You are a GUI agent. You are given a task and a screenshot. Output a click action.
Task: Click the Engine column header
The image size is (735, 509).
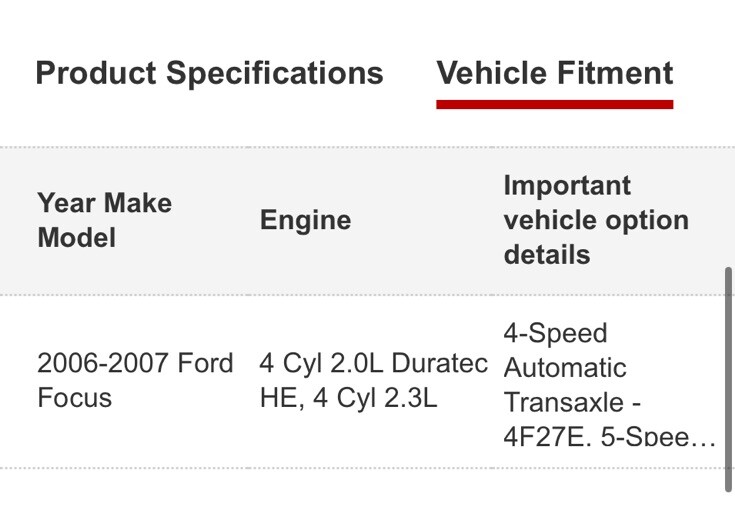click(305, 220)
